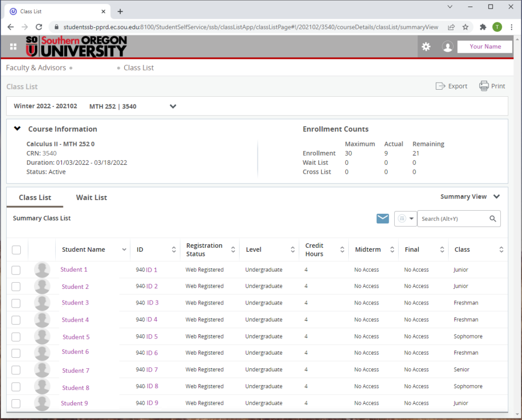522x420 pixels.
Task: Select the Class List tab
Action: 34,198
